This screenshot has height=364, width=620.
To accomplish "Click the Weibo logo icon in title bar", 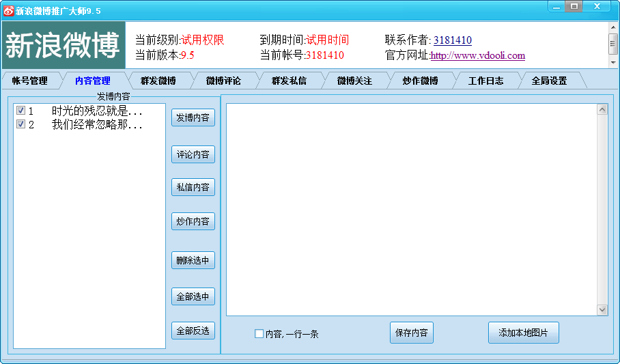I will pyautogui.click(x=8, y=11).
